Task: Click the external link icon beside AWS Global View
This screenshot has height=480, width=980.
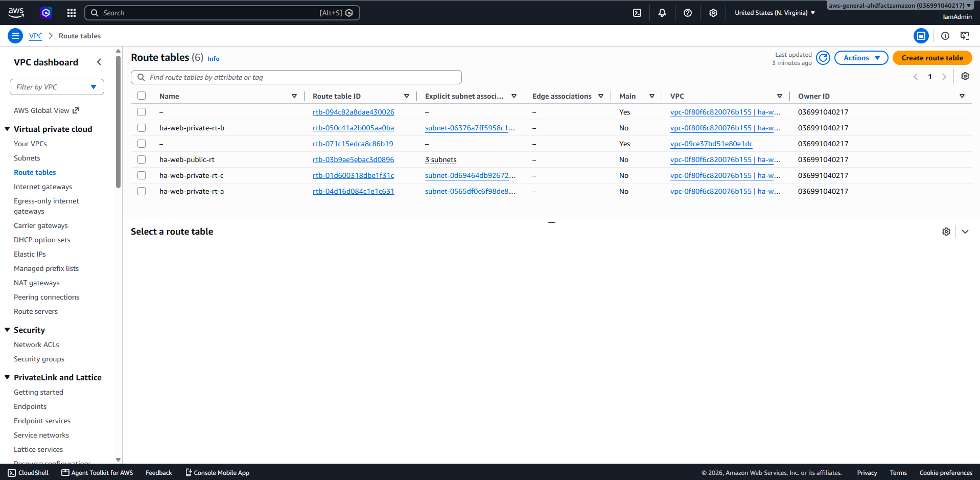Action: tap(76, 110)
